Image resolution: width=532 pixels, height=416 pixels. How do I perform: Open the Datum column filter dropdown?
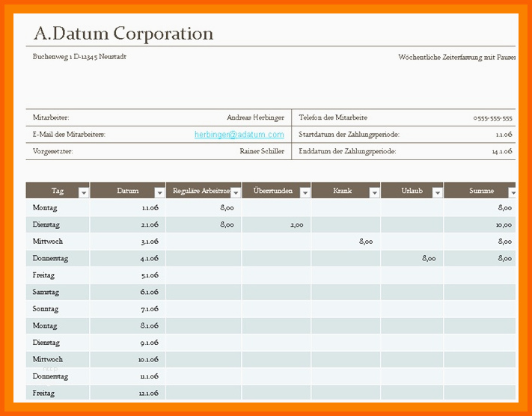click(x=159, y=193)
